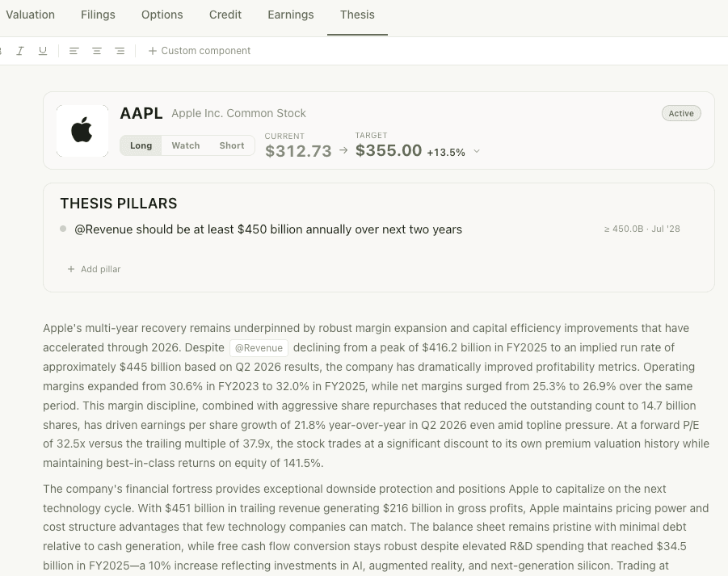This screenshot has width=728, height=576.
Task: Align text right
Action: 120,51
